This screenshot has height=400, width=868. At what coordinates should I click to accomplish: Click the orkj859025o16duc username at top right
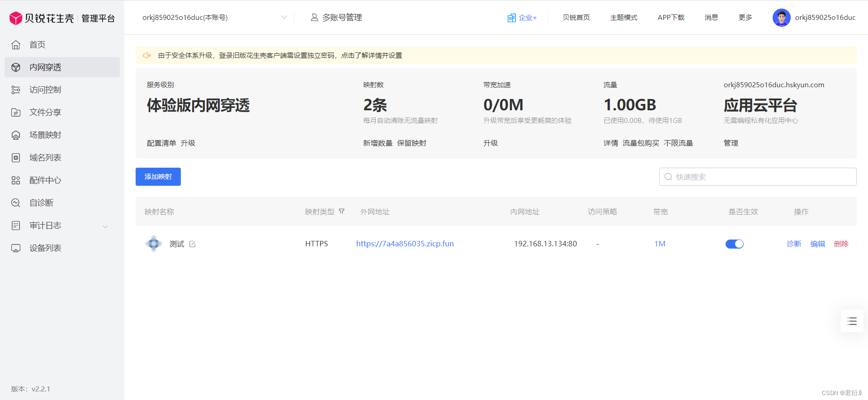[825, 18]
